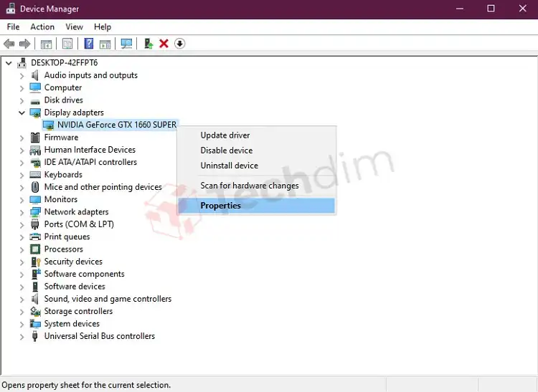Click the blue Help question mark icon
Viewport: 538px width, 392px height.
coord(88,44)
